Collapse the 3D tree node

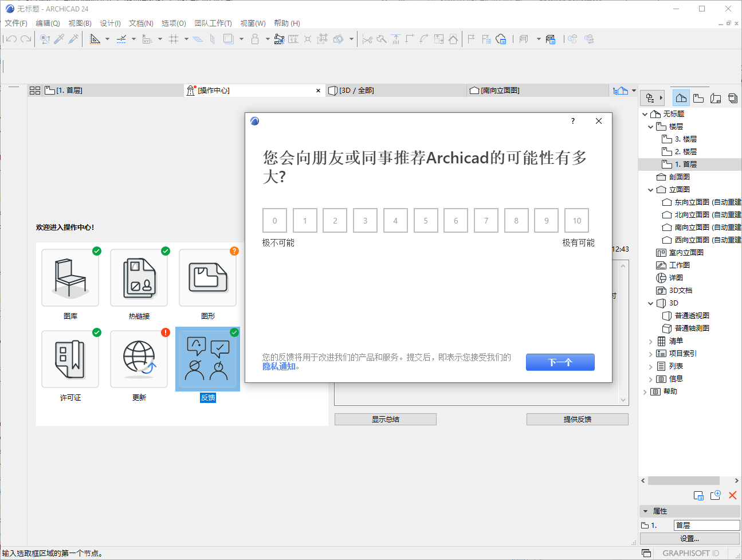(651, 303)
